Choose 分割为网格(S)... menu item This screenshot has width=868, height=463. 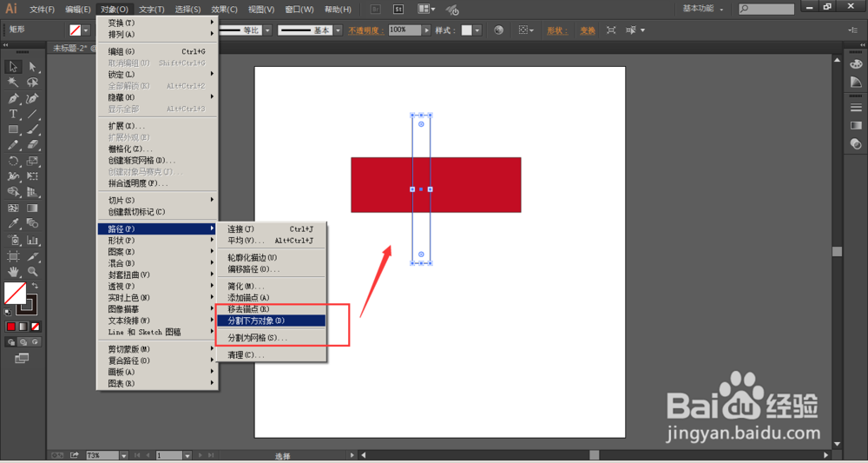point(271,338)
